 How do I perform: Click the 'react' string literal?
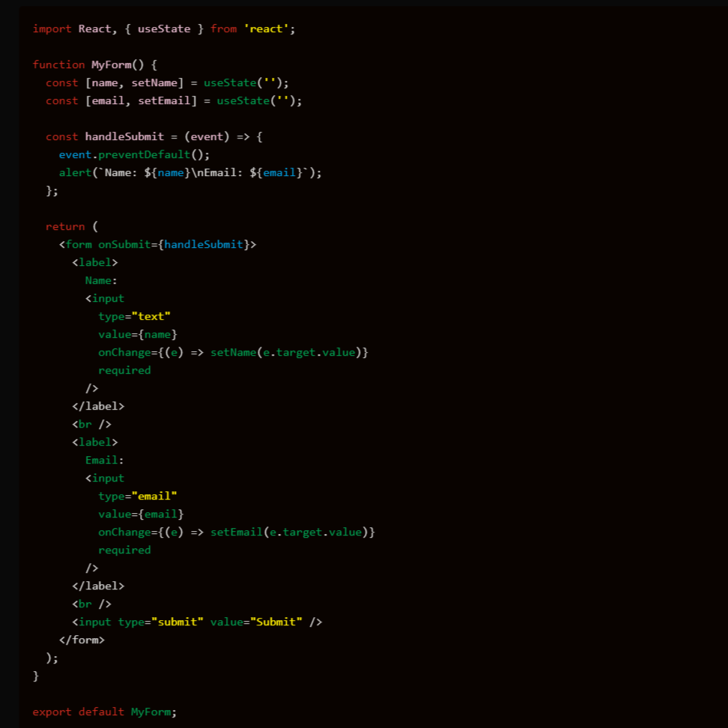click(266, 28)
